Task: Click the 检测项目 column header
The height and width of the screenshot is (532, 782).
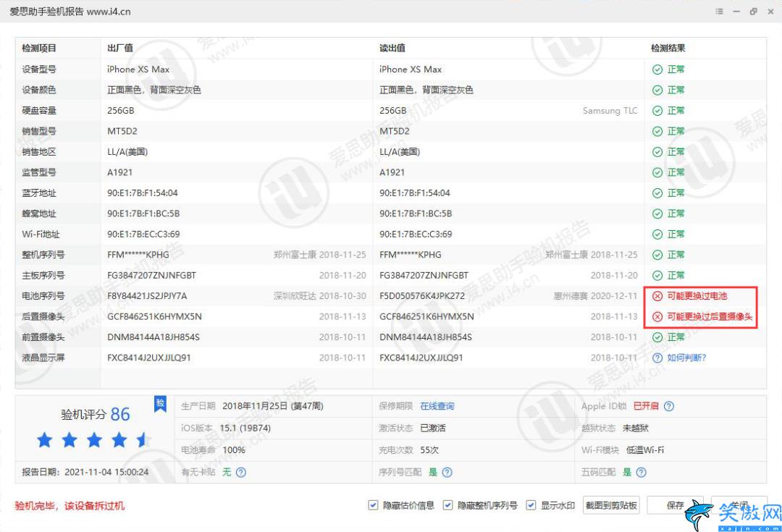Action: click(39, 48)
